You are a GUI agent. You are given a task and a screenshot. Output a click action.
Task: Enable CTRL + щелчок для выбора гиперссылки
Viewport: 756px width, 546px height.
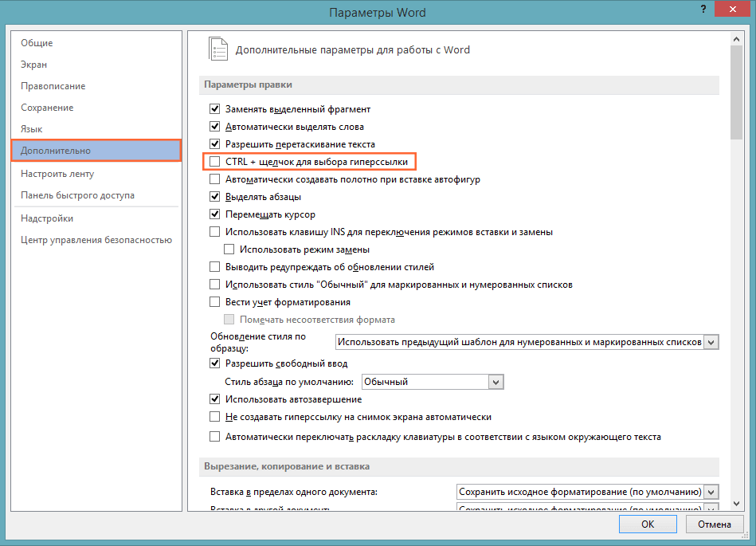[x=214, y=162]
